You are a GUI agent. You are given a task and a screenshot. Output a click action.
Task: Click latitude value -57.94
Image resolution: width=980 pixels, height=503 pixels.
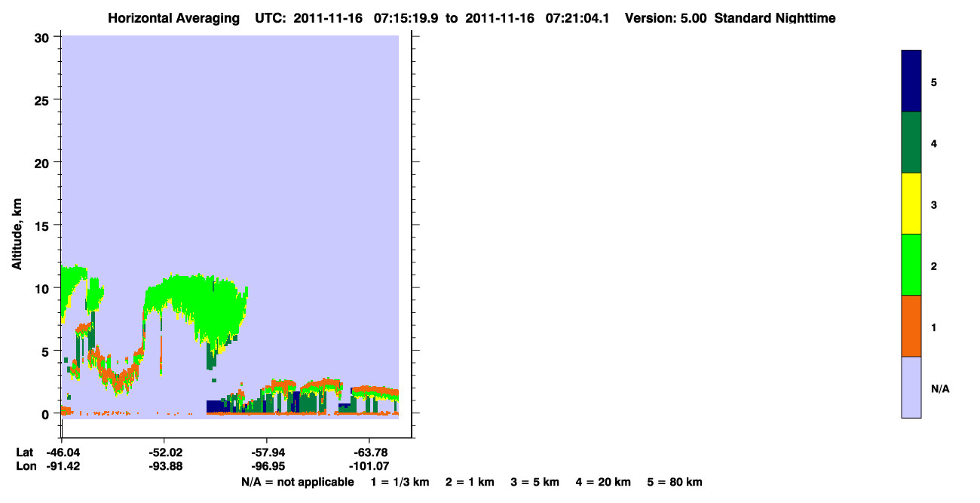267,452
